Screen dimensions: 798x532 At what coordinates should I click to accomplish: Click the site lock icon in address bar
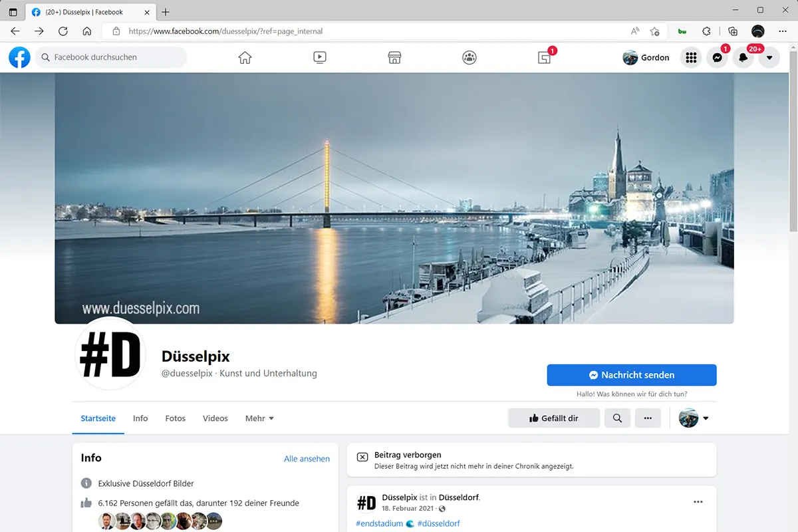[116, 31]
